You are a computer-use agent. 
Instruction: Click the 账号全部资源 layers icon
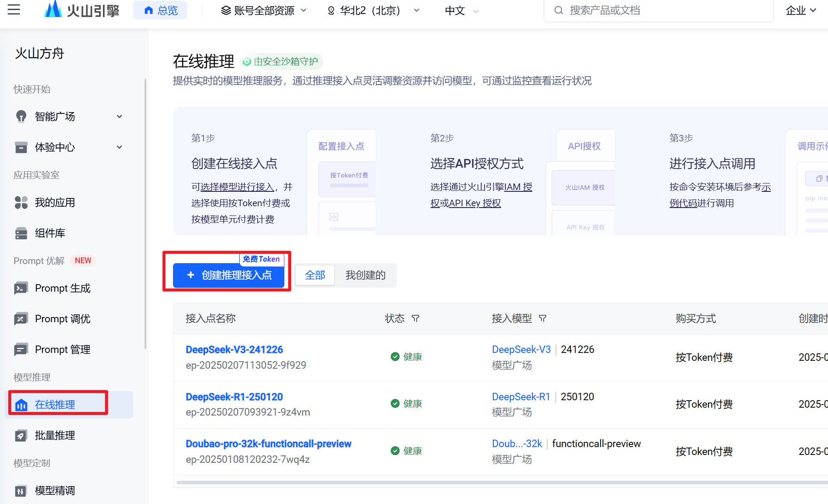coord(226,11)
